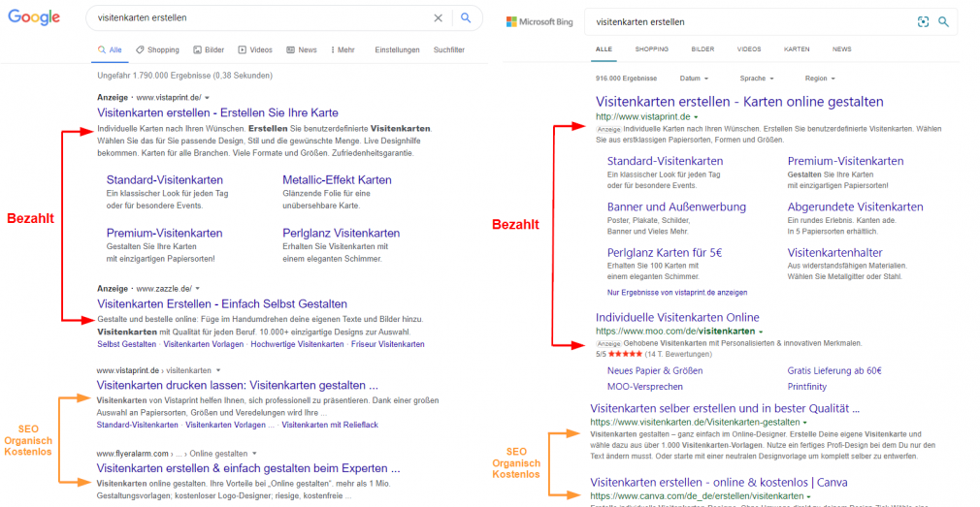This screenshot has width=980, height=507.
Task: Expand the Bing Region filter
Action: coord(820,79)
